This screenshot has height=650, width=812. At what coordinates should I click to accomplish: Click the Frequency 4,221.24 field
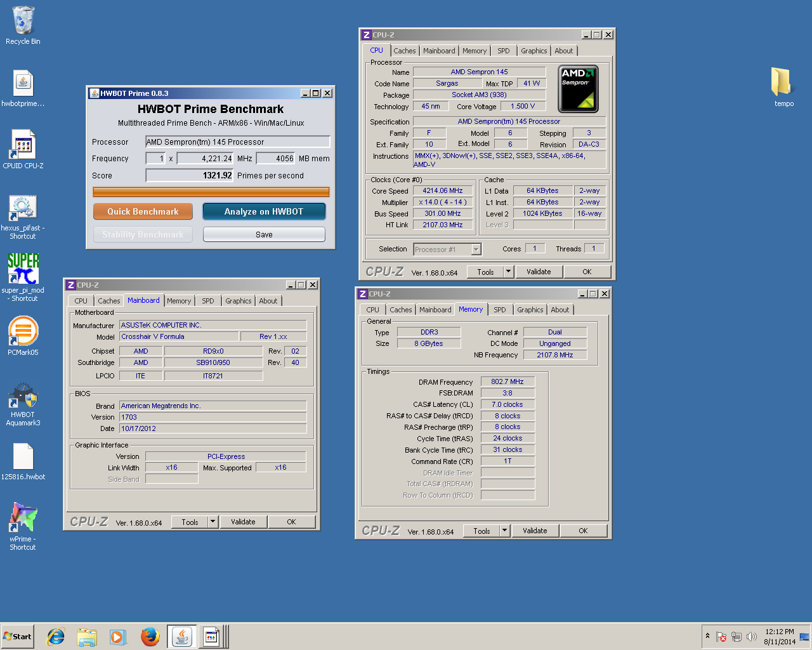205,158
